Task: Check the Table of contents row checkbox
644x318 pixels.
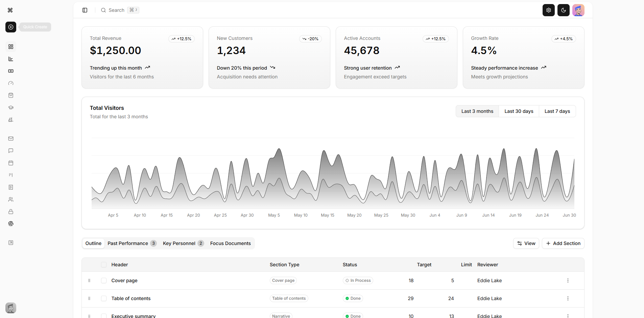Action: click(104, 298)
